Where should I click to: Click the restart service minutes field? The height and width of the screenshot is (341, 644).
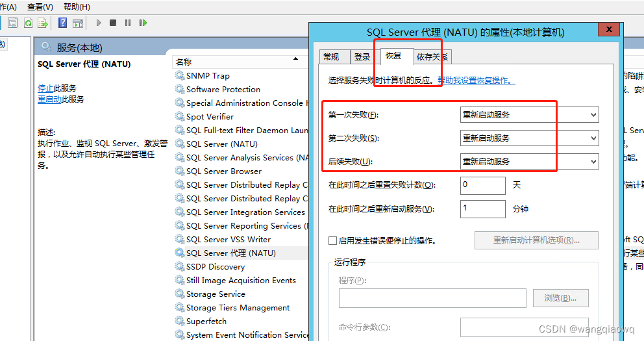point(482,208)
